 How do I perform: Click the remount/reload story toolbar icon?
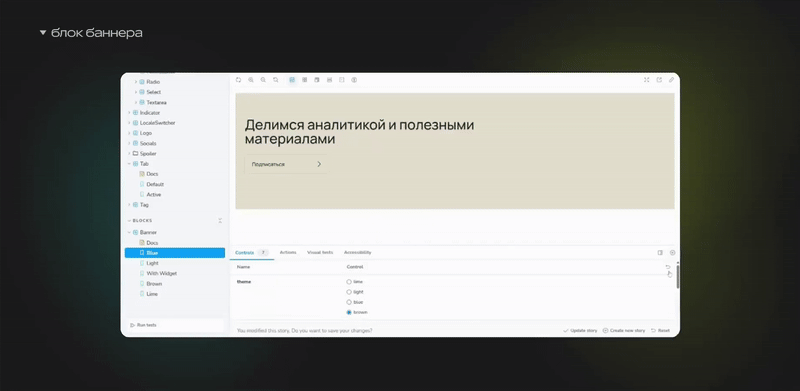point(238,80)
